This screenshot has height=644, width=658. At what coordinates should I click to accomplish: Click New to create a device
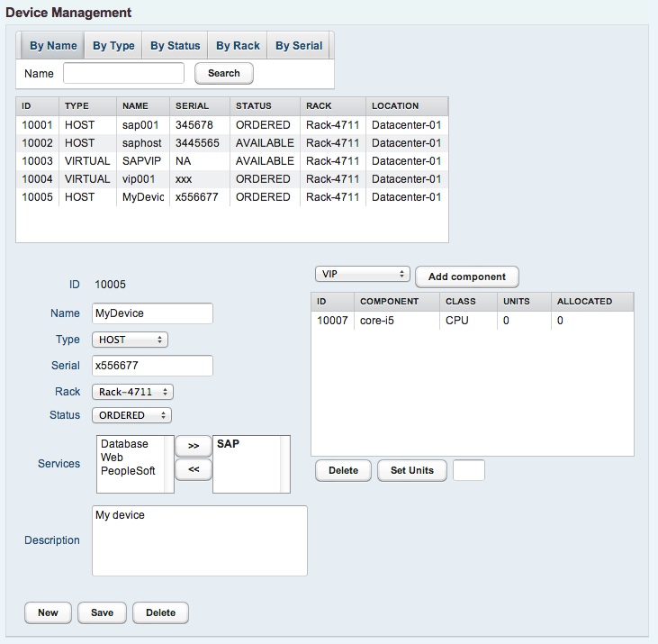click(x=48, y=612)
